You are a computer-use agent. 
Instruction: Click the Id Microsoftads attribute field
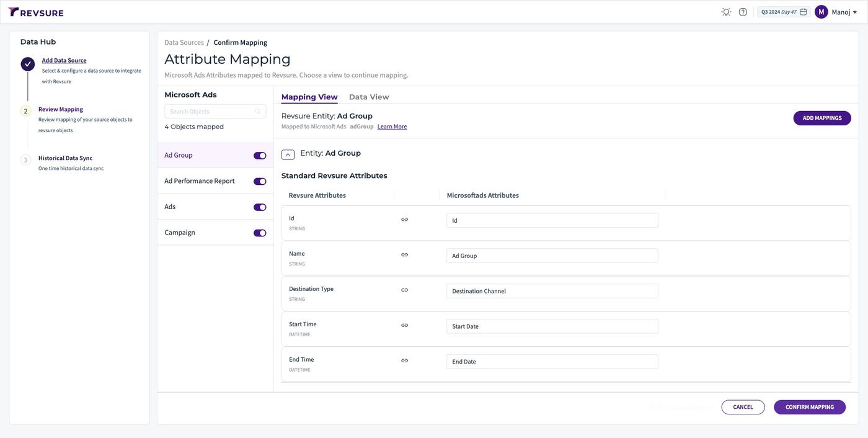coord(552,220)
